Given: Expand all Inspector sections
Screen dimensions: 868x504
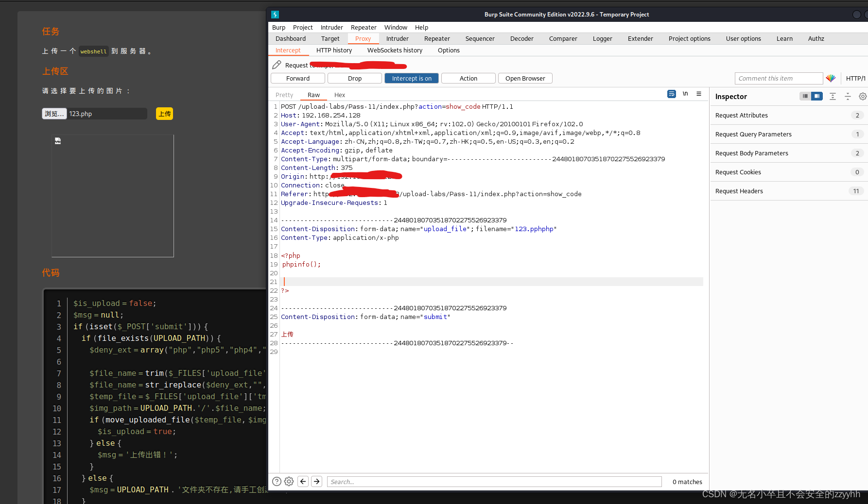Looking at the screenshot, I should tap(833, 96).
